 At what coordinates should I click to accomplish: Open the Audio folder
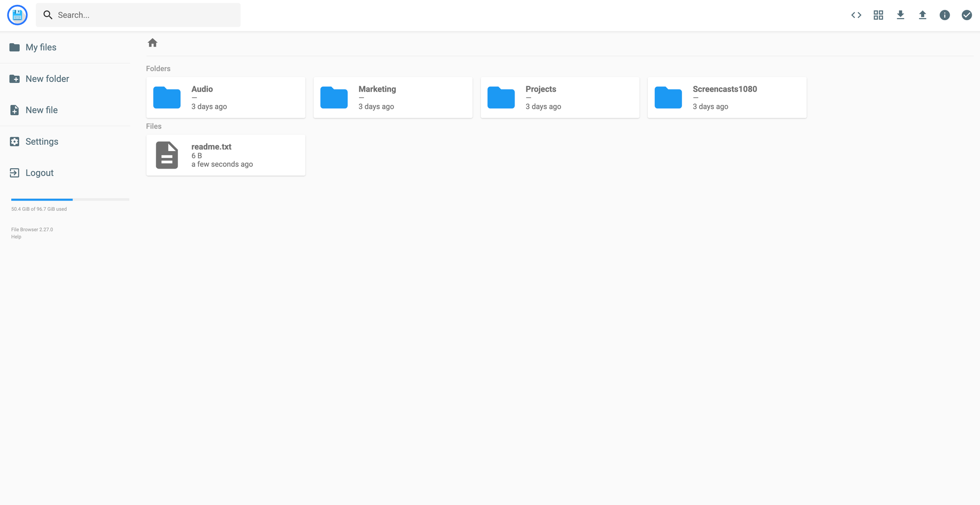click(225, 97)
